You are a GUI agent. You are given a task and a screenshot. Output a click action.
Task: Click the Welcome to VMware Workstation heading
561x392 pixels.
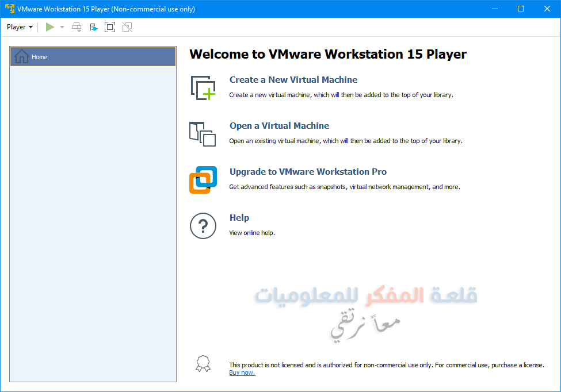click(x=328, y=54)
